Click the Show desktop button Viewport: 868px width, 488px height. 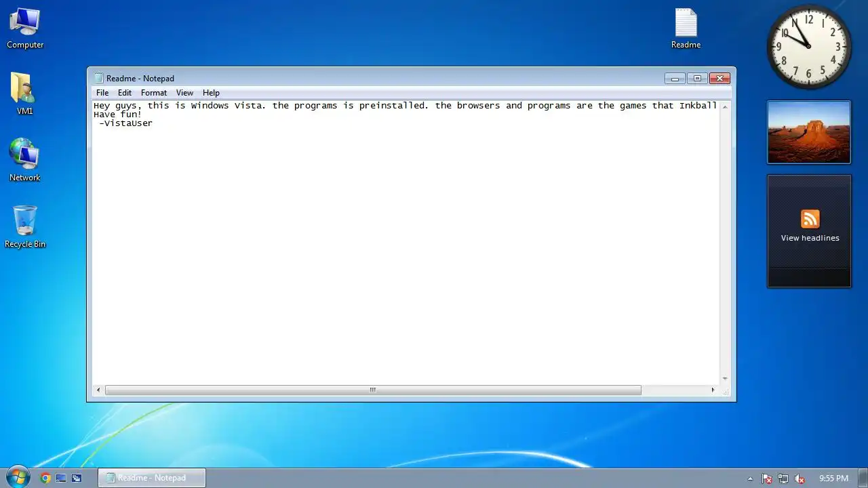tap(863, 478)
